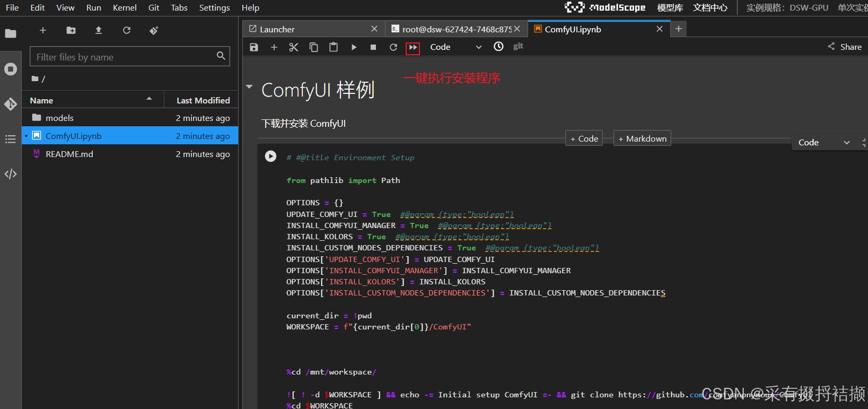868x409 pixels.
Task: Add a new tab with plus button
Action: click(679, 29)
